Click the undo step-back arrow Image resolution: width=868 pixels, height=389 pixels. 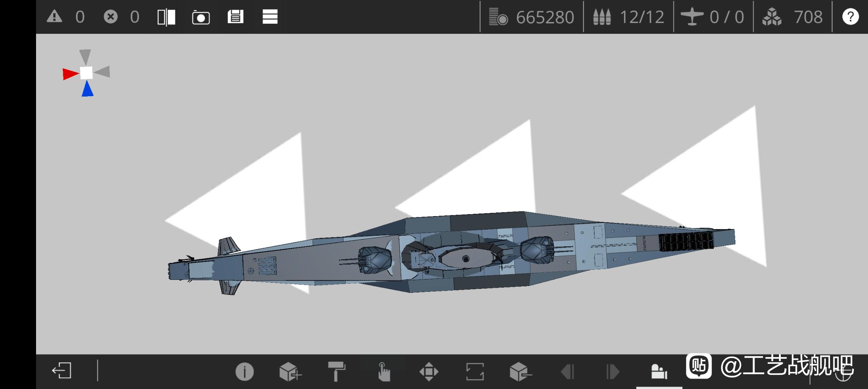click(x=567, y=371)
